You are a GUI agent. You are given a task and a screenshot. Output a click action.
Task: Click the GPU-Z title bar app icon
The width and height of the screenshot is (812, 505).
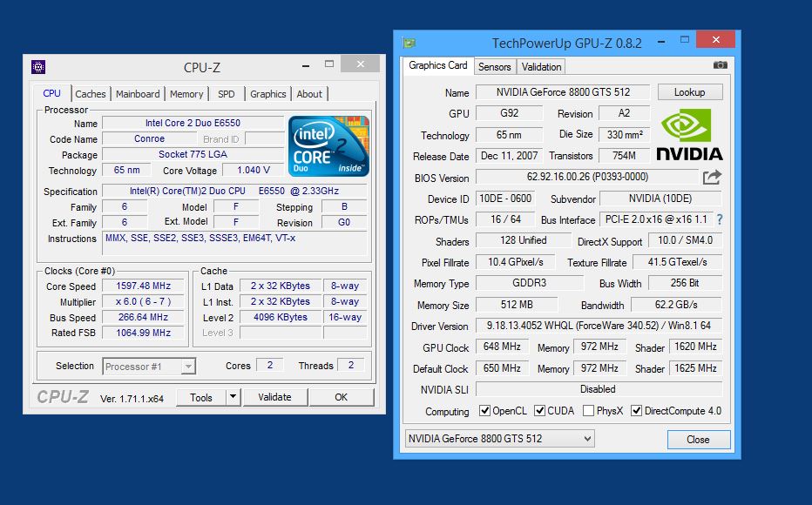click(x=409, y=43)
